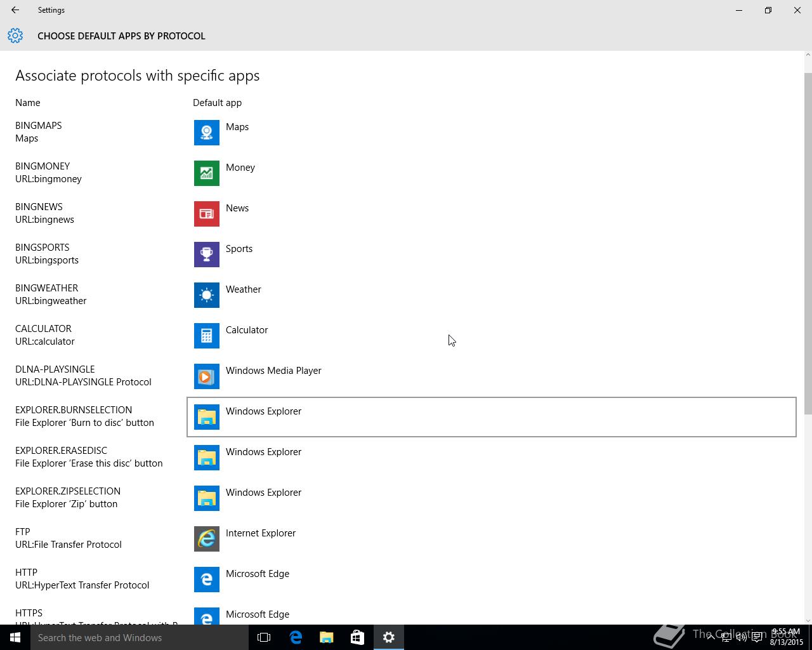Image resolution: width=812 pixels, height=650 pixels.
Task: Click the Weather sun icon for BINGWEATHER
Action: click(207, 295)
